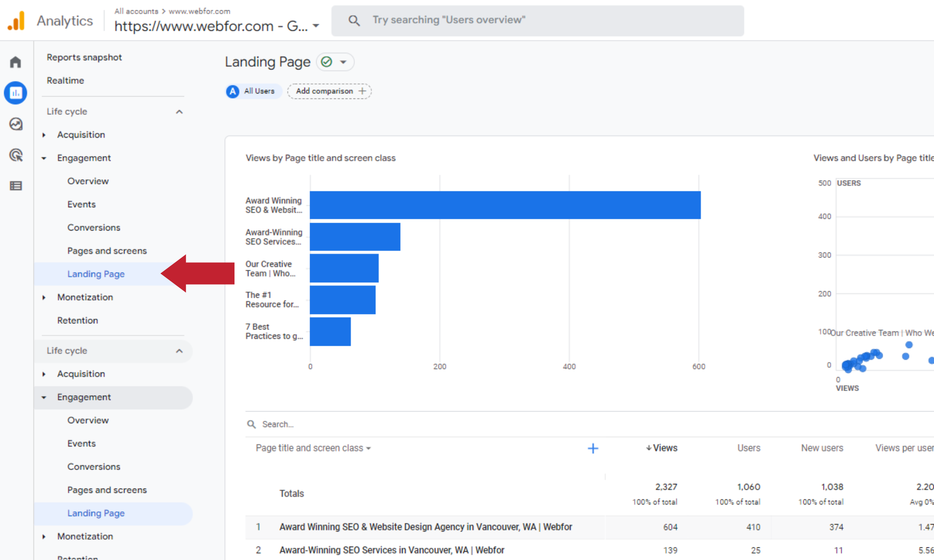Select the first Landing Page menu item
Image resolution: width=934 pixels, height=560 pixels.
(x=96, y=274)
